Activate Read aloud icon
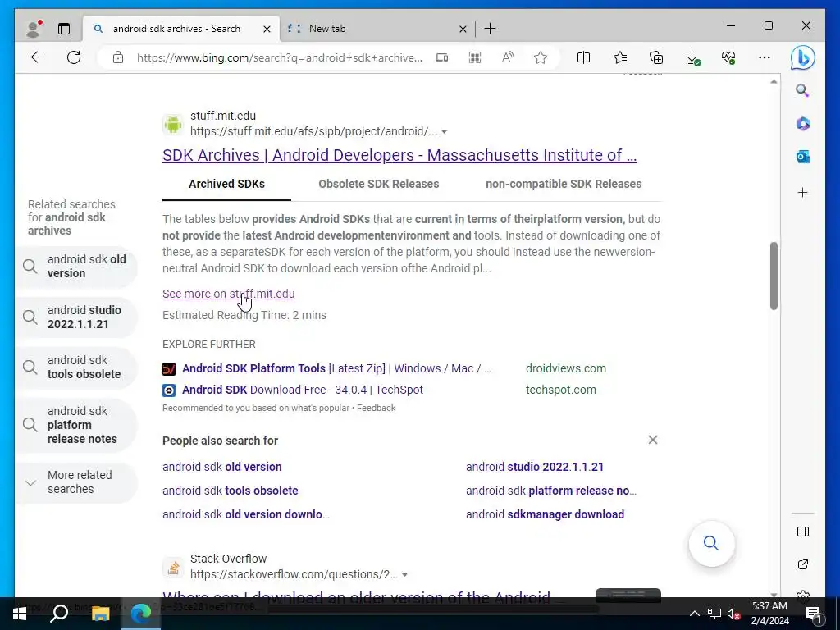The image size is (840, 630). pyautogui.click(x=508, y=57)
